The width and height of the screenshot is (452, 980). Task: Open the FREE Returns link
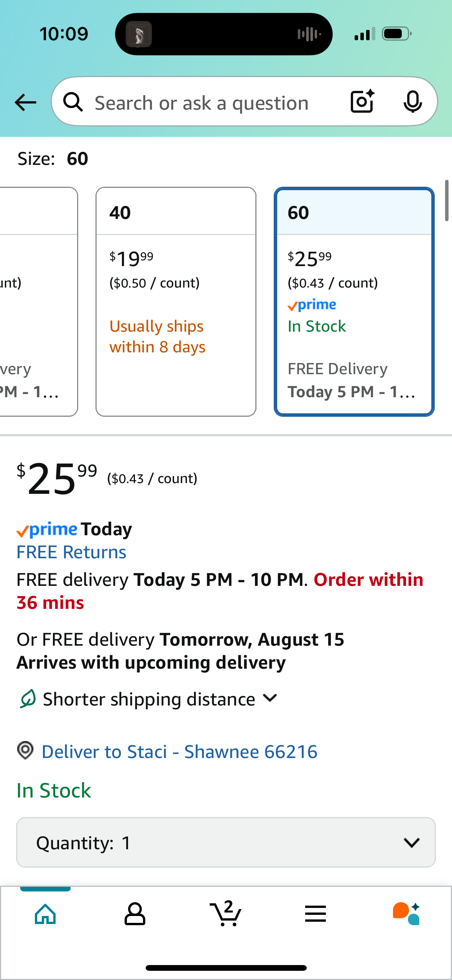coord(71,552)
